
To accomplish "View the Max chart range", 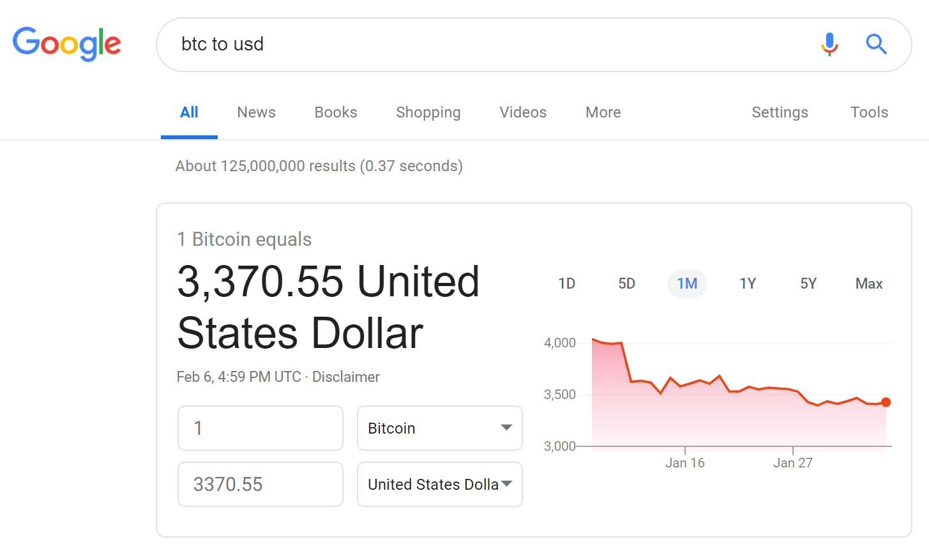I will [868, 283].
